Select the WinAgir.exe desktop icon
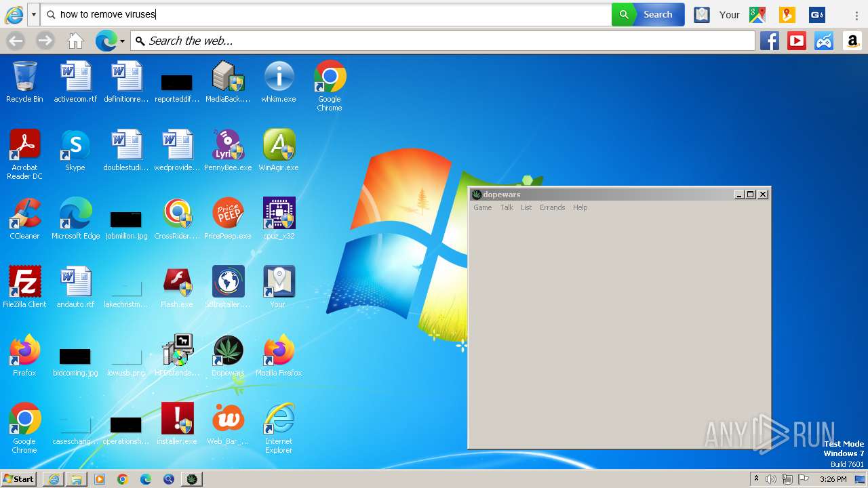The height and width of the screenshot is (488, 868). 279,150
